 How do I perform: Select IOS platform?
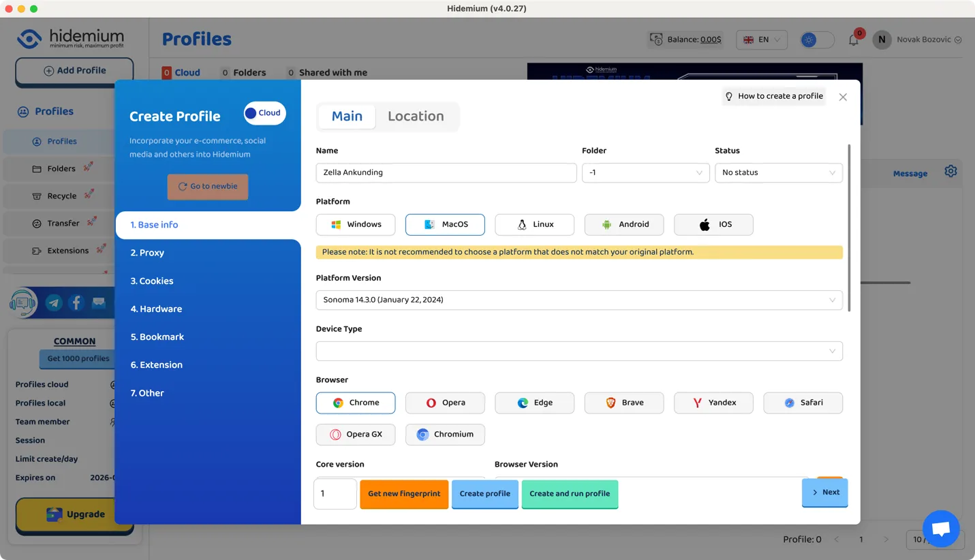[713, 224]
